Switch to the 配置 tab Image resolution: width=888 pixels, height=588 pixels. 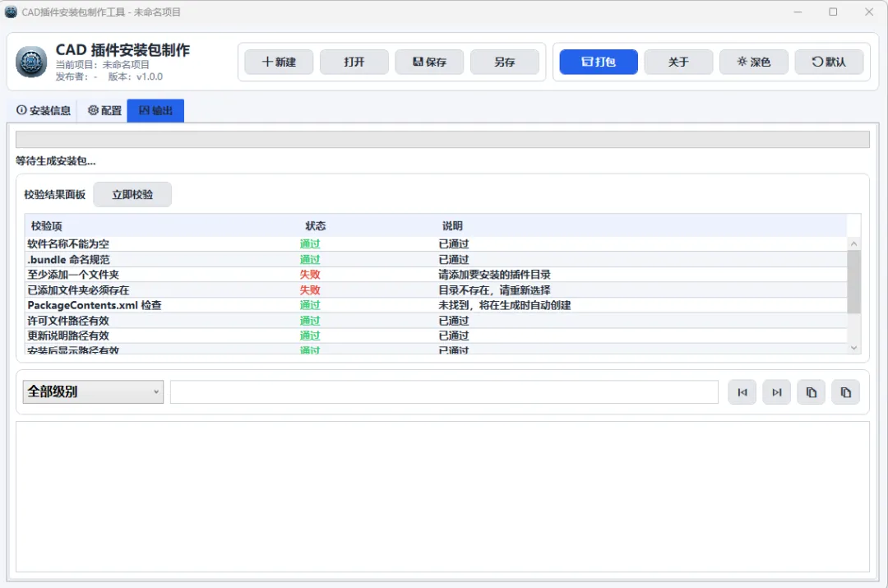click(x=104, y=110)
